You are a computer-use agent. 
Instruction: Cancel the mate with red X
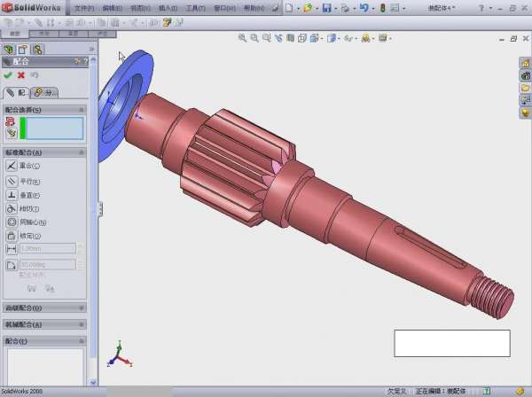[x=21, y=75]
